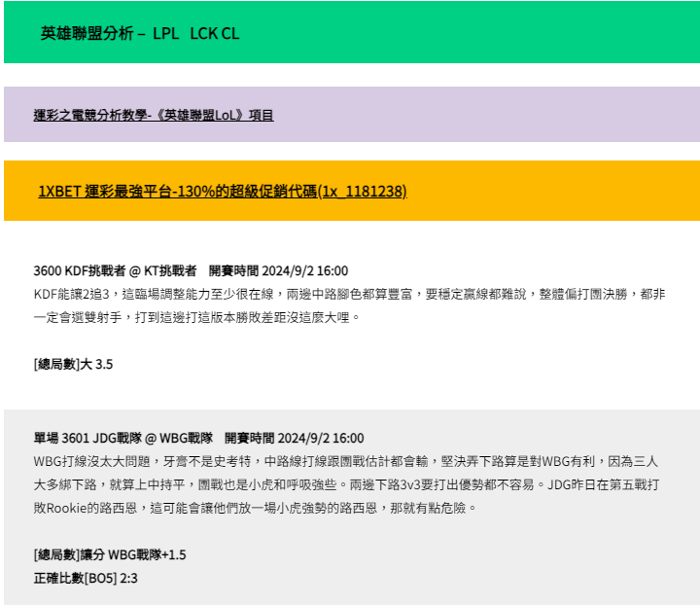
Task: Open the 1XBET 運彩最強平台 promo code link
Action: [222, 191]
